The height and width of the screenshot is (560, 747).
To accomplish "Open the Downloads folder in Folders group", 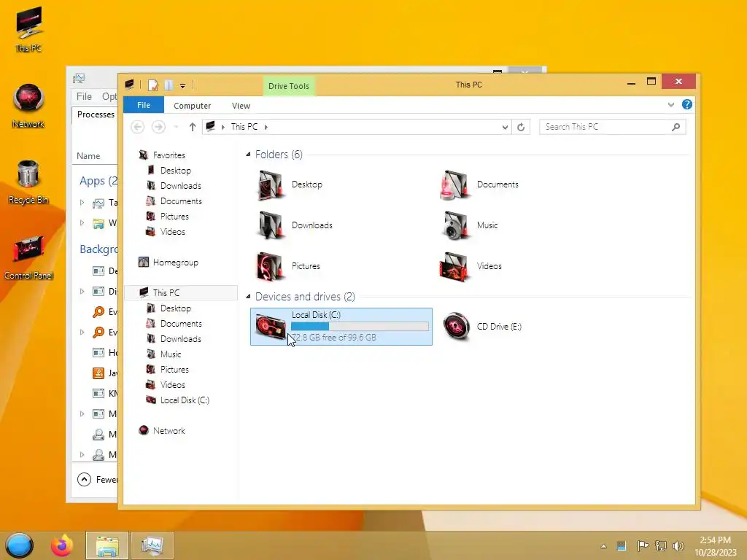I will click(x=295, y=225).
